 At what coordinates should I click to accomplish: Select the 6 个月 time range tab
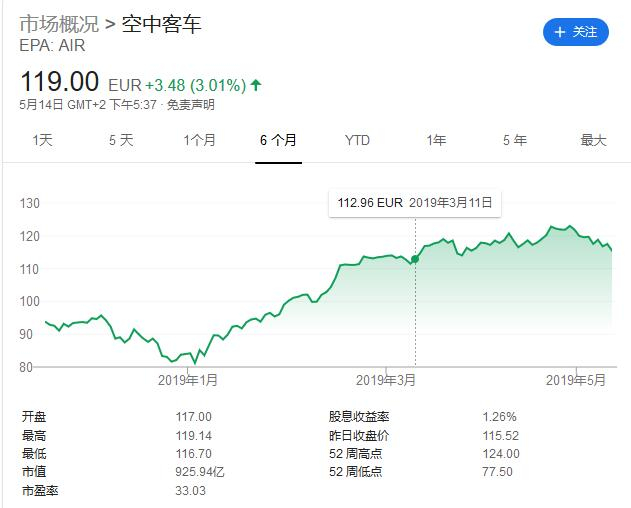(x=278, y=140)
